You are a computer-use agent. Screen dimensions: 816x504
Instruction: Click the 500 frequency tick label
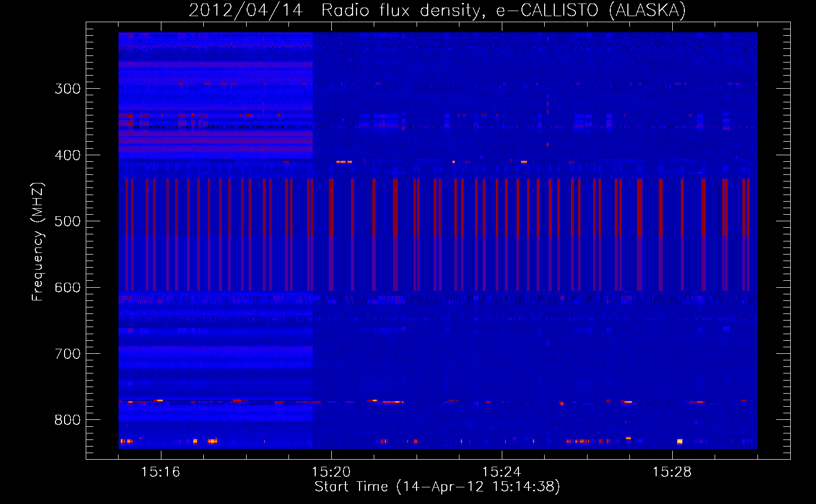click(x=68, y=221)
